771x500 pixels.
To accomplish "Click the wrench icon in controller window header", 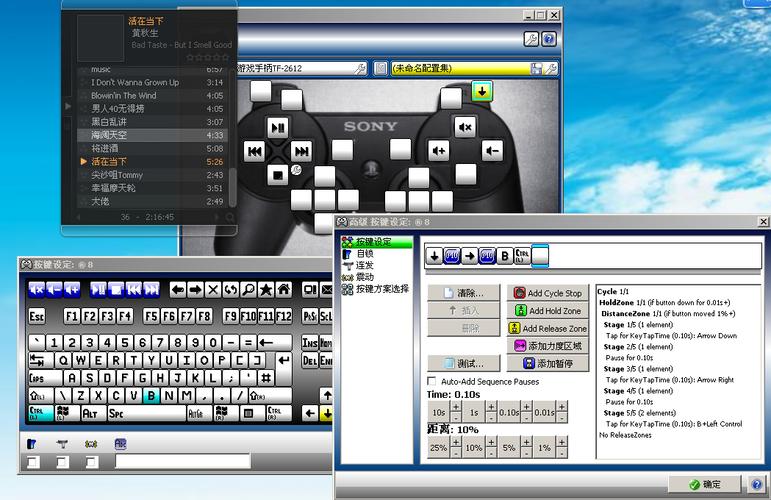I will (531, 39).
